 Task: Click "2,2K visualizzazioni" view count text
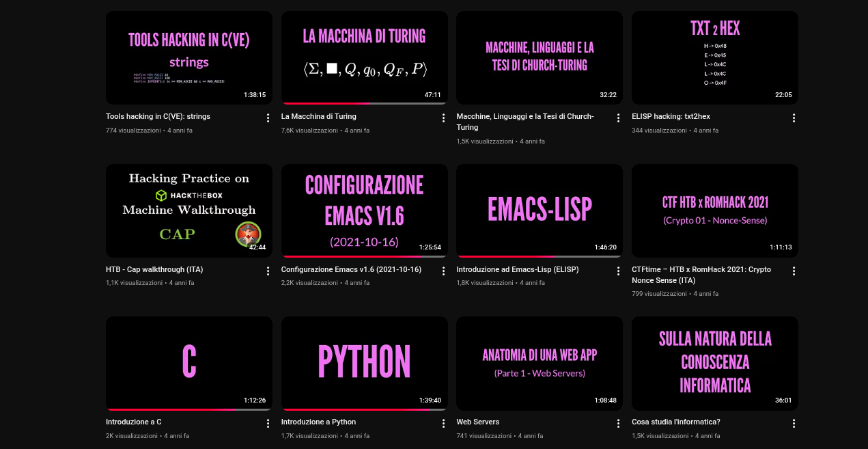click(309, 282)
